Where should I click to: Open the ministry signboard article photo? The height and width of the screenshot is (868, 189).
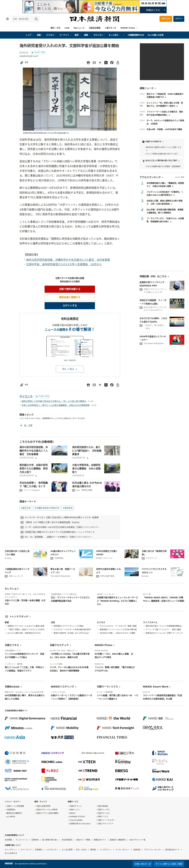[x=70, y=99]
